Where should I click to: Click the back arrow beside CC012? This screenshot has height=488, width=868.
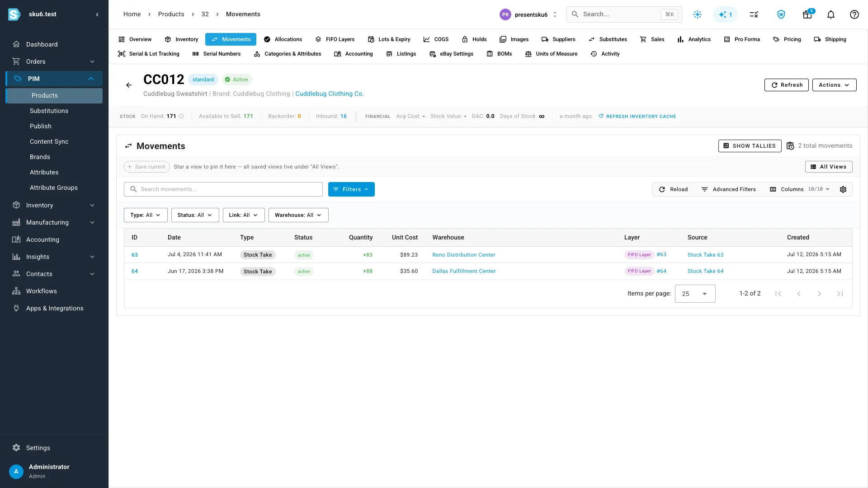tap(129, 85)
